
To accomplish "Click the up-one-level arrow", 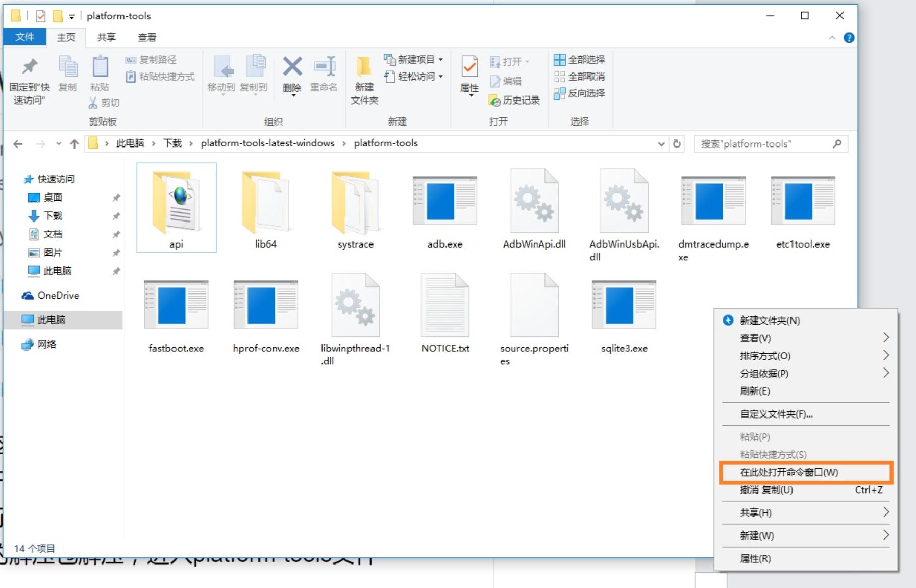I will pyautogui.click(x=75, y=144).
